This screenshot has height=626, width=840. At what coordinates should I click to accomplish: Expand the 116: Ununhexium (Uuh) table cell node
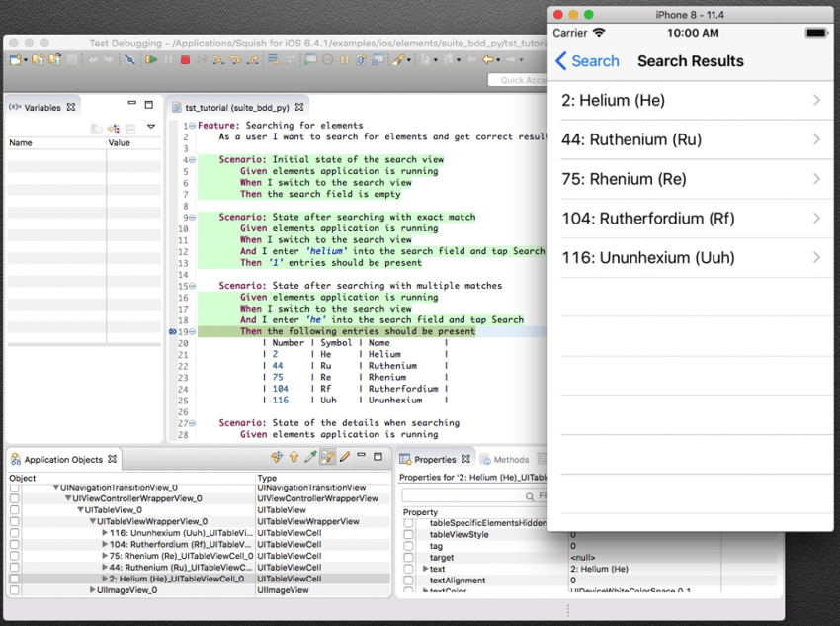(x=105, y=533)
